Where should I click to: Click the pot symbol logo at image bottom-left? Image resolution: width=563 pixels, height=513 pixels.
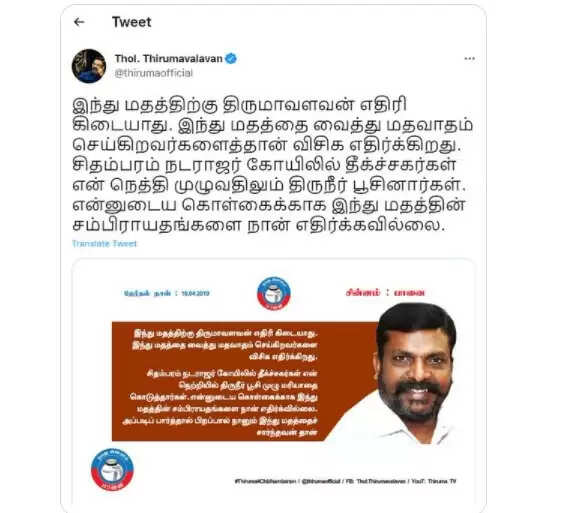tap(112, 469)
